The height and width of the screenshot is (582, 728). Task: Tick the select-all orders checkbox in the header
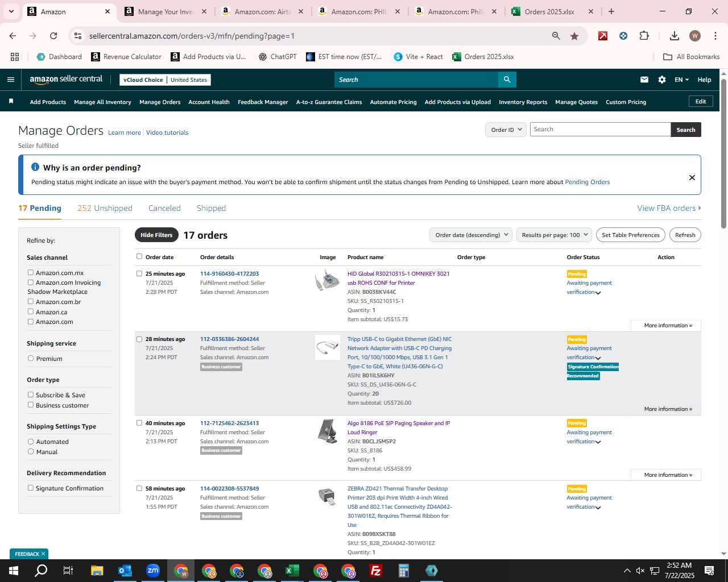[139, 256]
